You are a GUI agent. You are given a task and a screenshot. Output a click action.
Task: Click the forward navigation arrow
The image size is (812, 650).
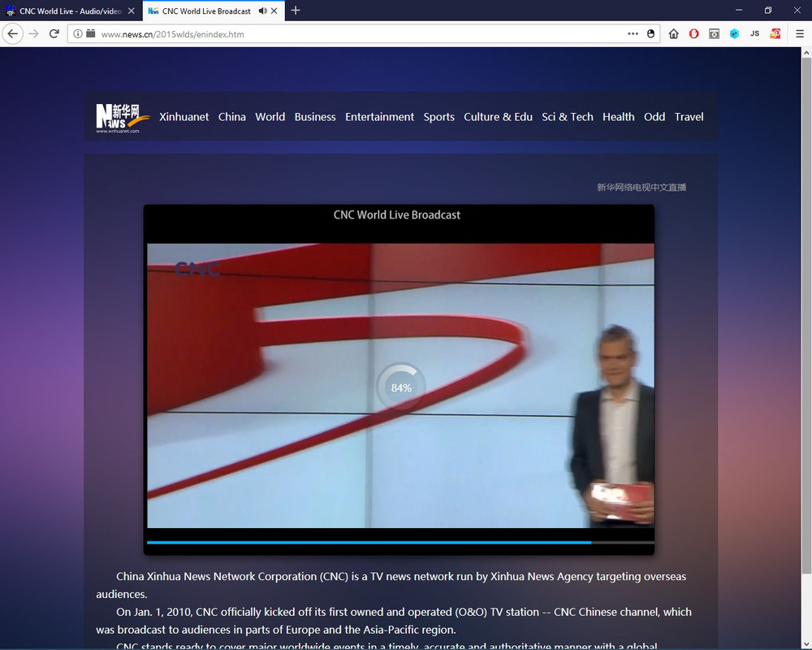tap(33, 34)
